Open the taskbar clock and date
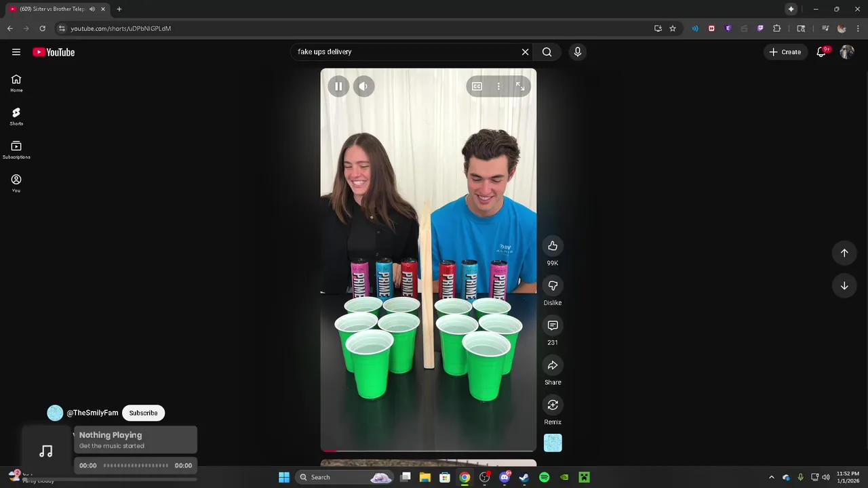 point(848,477)
